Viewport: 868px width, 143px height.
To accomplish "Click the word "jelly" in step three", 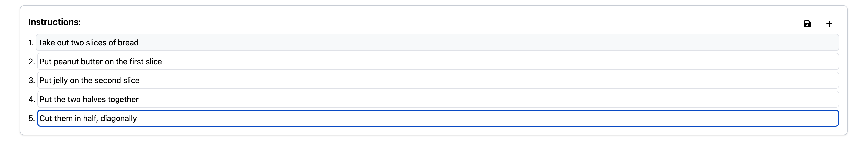I will point(61,81).
